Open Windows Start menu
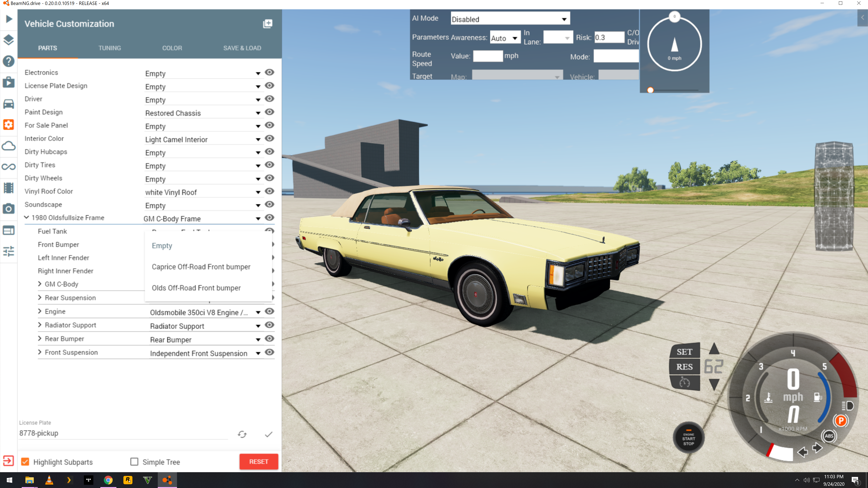868x488 pixels. click(x=9, y=480)
